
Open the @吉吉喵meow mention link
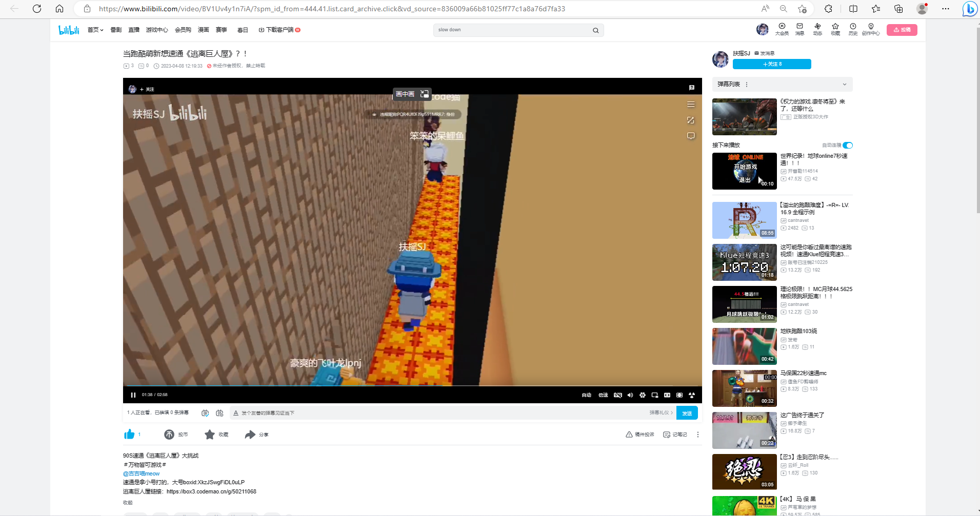click(x=142, y=473)
